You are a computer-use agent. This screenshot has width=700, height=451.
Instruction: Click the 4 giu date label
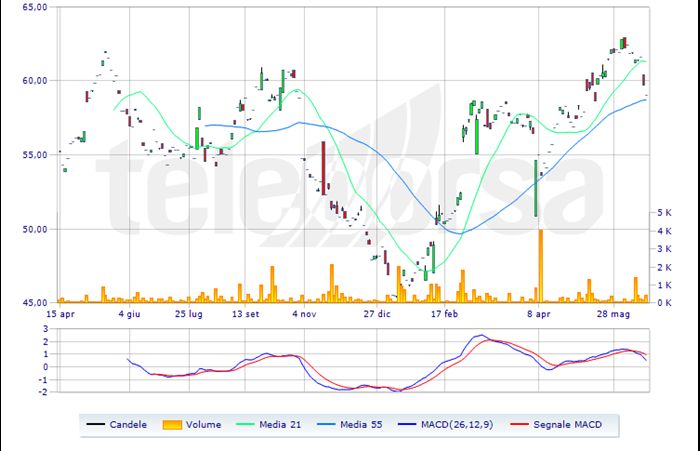[129, 314]
